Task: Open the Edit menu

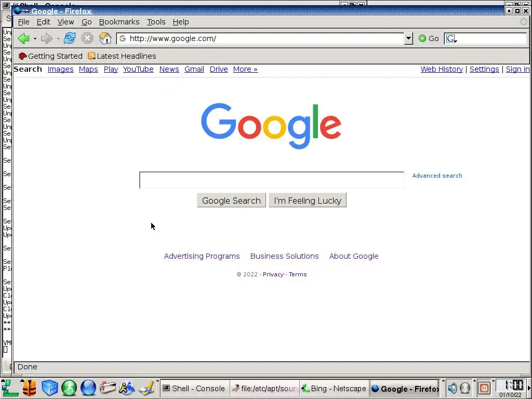Action: coord(44,22)
